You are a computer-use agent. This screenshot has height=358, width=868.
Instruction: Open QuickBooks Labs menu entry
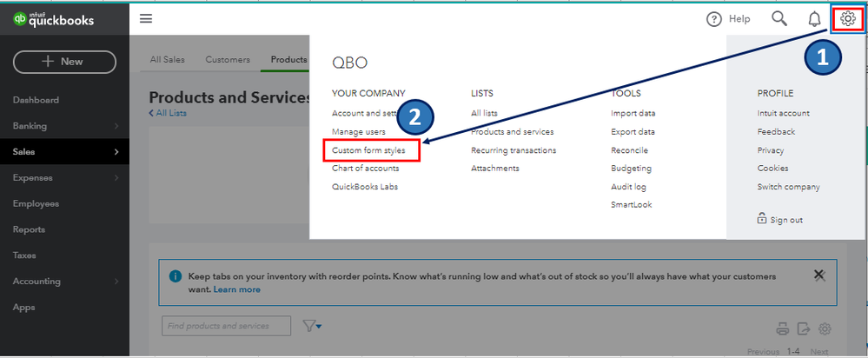tap(365, 187)
